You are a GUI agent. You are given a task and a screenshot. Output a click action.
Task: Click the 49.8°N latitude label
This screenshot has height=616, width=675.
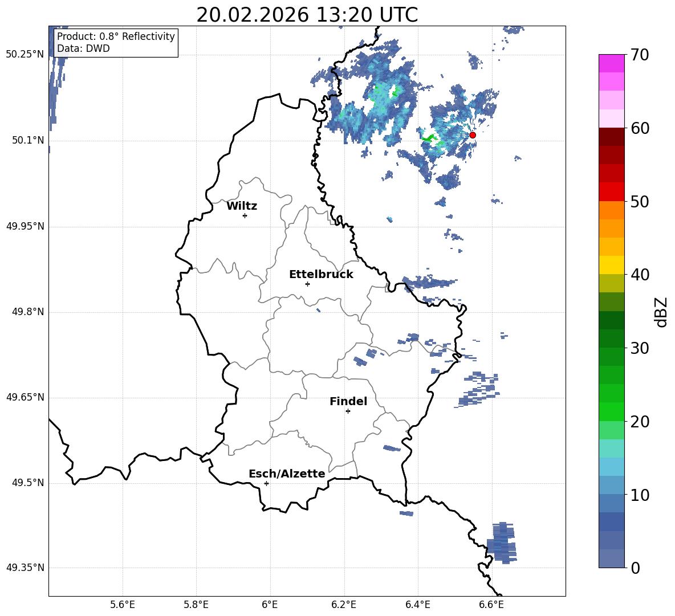(28, 312)
